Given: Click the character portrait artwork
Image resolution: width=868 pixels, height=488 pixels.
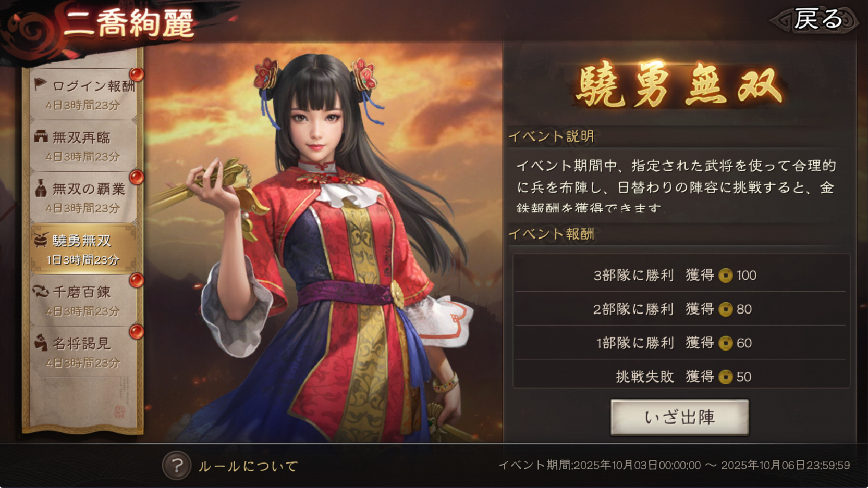Looking at the screenshot, I should point(323,245).
